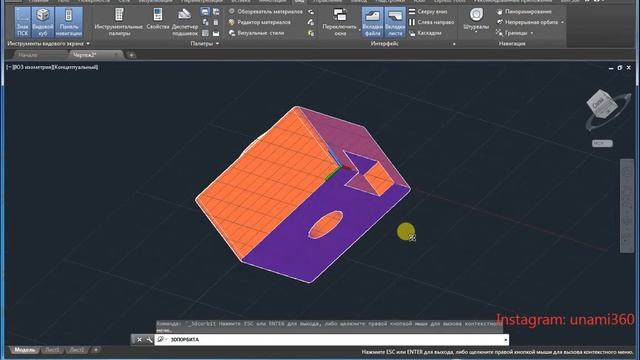Add a new layout with plus button
Image resolution: width=640 pixels, height=360 pixels.
(96, 350)
